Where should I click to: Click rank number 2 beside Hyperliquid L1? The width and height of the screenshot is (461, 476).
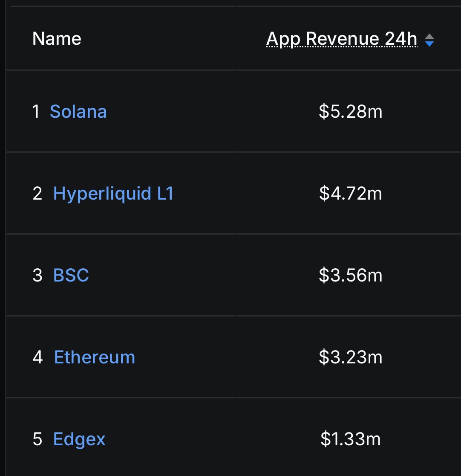click(37, 193)
